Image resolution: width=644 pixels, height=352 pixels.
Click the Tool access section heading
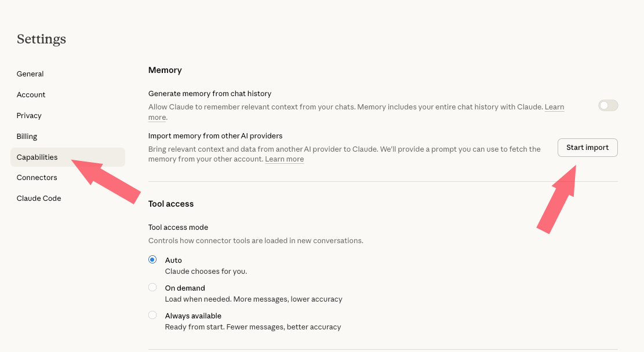click(171, 204)
